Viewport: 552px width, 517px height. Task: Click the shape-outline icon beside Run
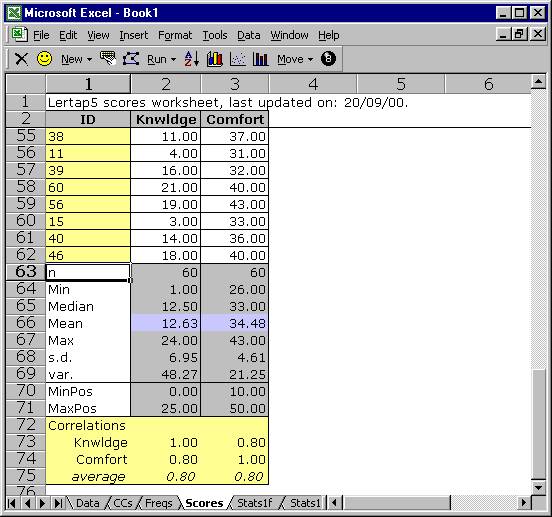click(131, 59)
